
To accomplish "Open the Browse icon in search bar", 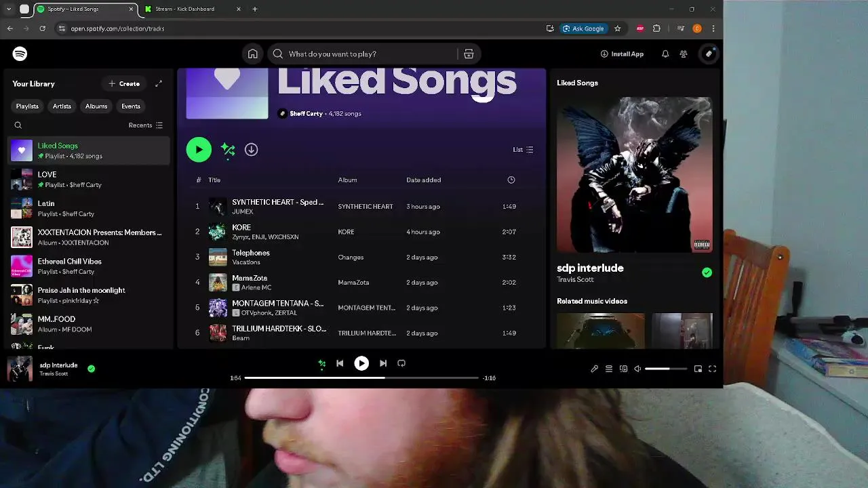I will (469, 54).
